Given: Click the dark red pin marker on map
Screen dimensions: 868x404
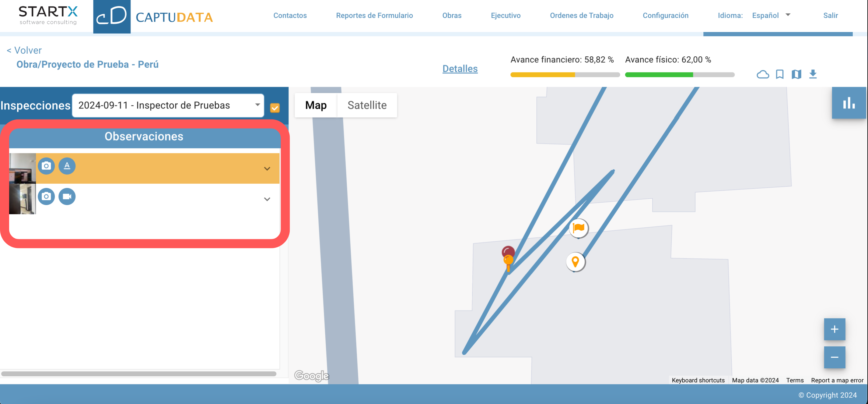Looking at the screenshot, I should (508, 252).
